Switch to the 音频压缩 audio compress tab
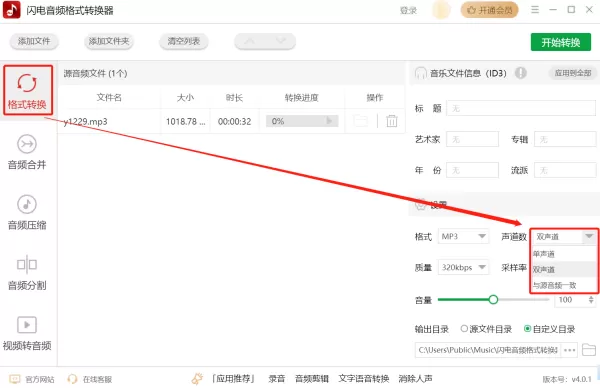Image resolution: width=600 pixels, height=388 pixels. [27, 212]
